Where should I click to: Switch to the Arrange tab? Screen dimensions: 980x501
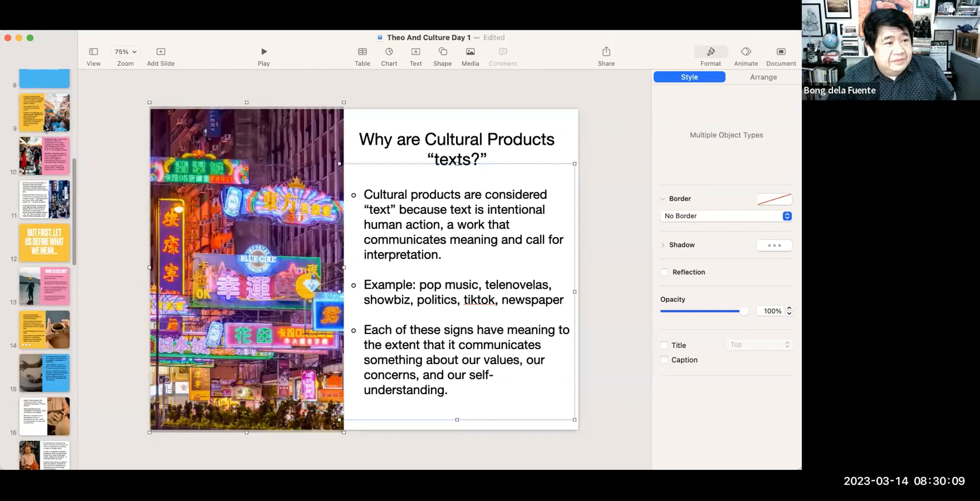pos(763,77)
